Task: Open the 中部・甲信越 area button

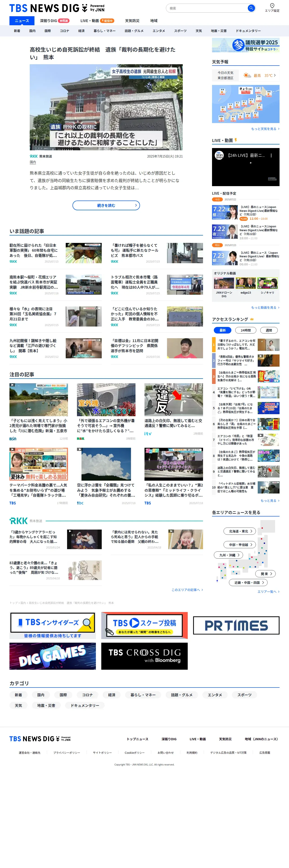Action: pos(240,544)
